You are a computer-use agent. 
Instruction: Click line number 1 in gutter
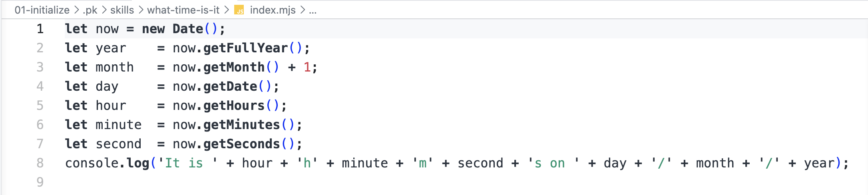pos(40,29)
